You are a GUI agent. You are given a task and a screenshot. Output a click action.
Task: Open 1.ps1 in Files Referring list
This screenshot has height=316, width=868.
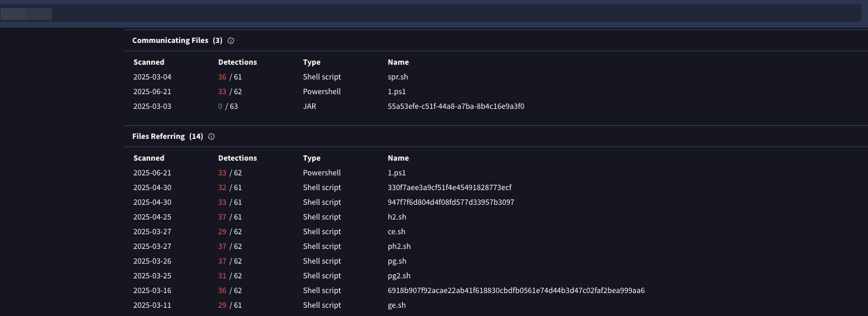pos(396,173)
